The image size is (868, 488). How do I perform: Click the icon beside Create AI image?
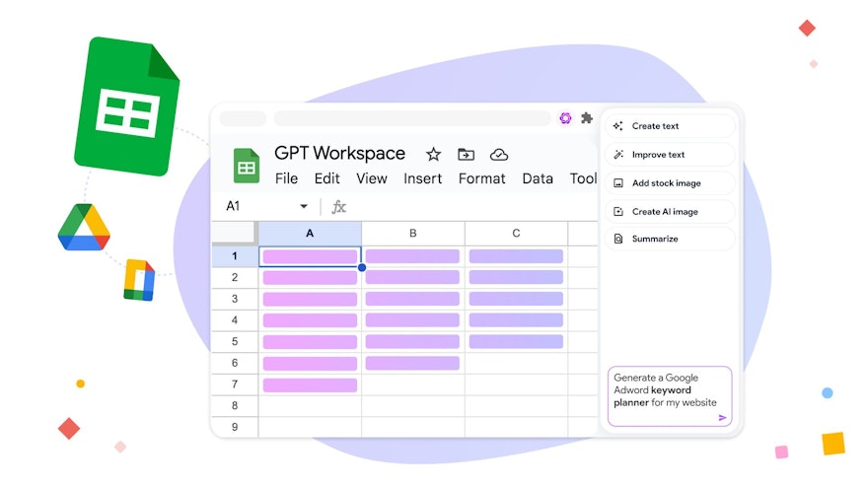(618, 211)
